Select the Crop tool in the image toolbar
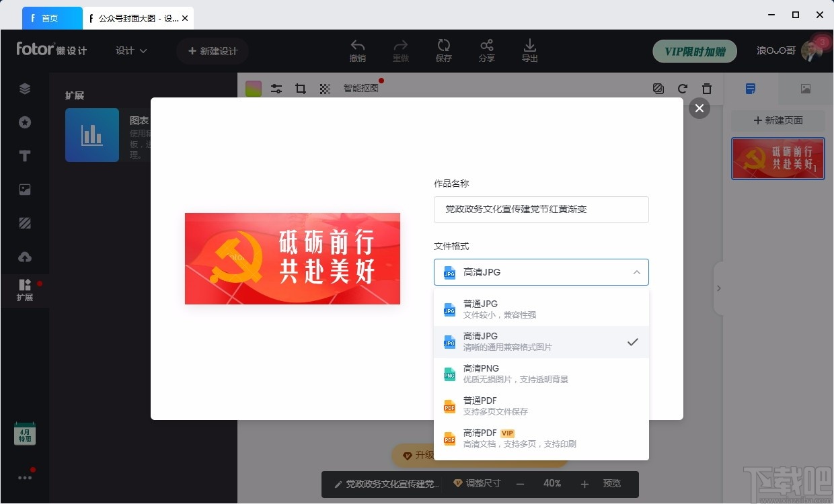834x504 pixels. point(300,88)
